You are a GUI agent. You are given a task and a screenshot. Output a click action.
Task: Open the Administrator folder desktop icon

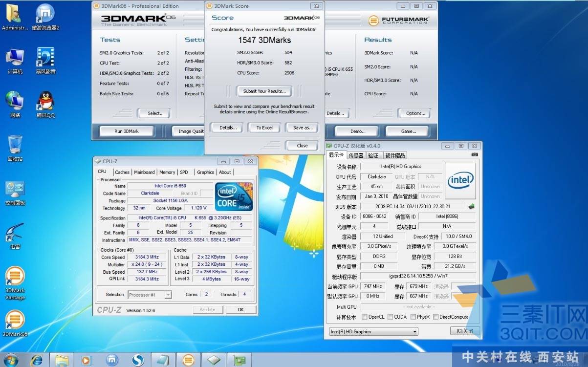point(15,17)
